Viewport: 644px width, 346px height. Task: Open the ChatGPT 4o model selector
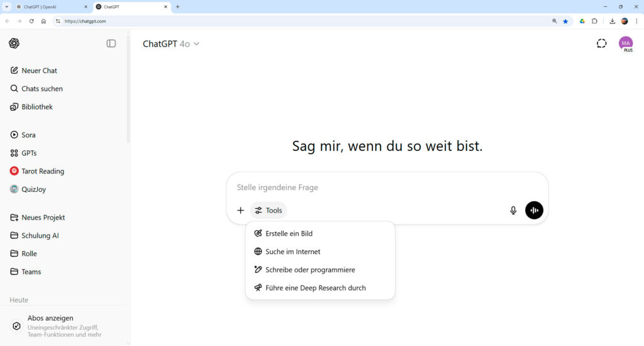pyautogui.click(x=171, y=44)
